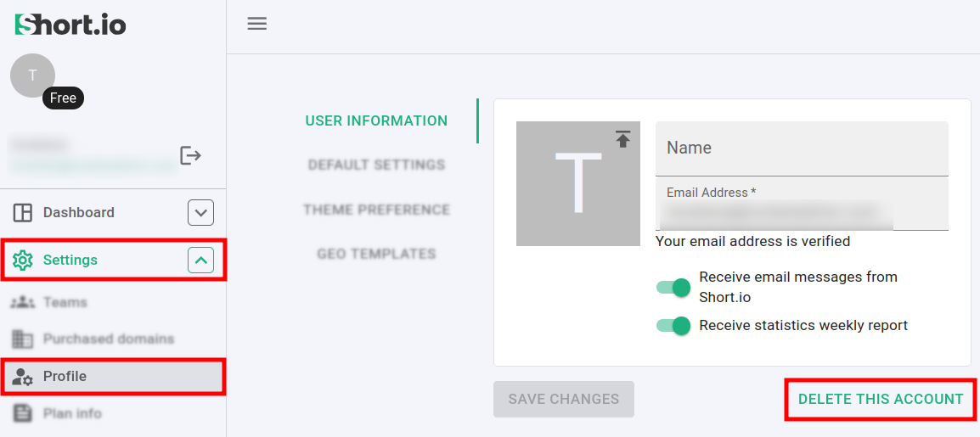Select the Geo Templates tab
This screenshot has height=437, width=980.
[x=376, y=254]
